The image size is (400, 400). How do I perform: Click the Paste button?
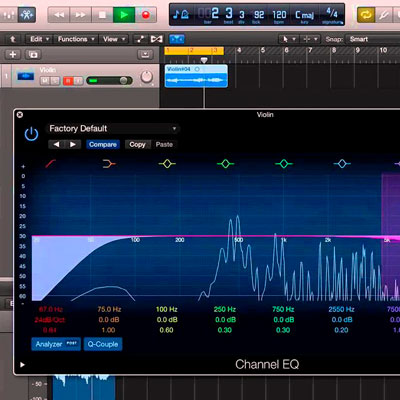tap(164, 144)
